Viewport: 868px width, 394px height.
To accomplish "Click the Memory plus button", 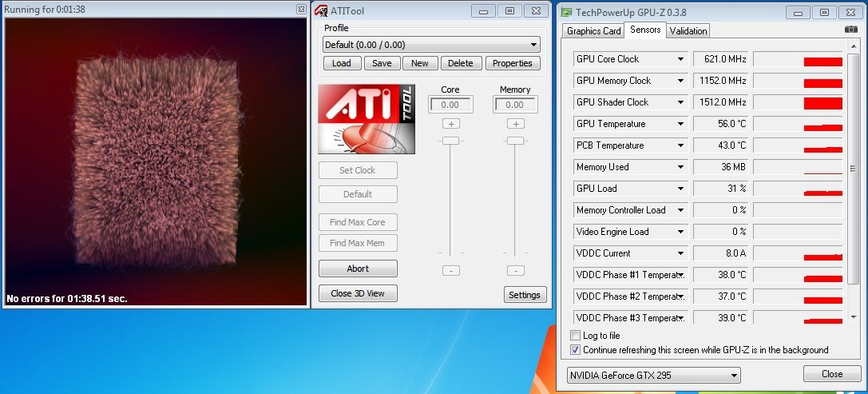I will (516, 124).
